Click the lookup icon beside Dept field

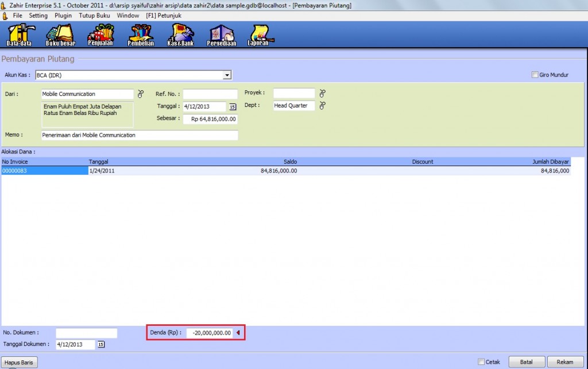pyautogui.click(x=322, y=106)
